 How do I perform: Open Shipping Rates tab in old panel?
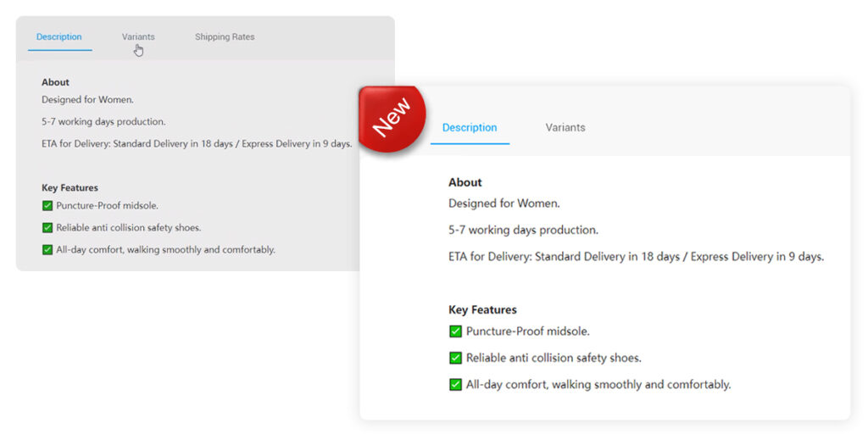[225, 37]
